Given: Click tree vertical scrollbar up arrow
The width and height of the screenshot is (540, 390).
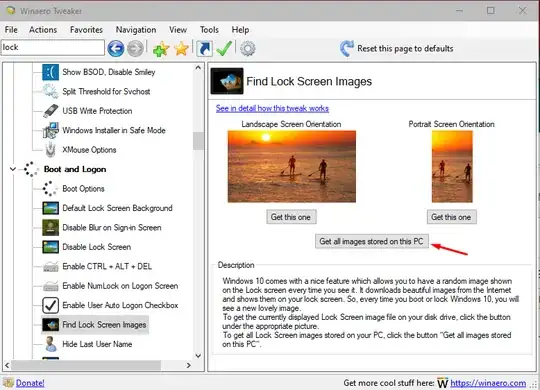Looking at the screenshot, I should pyautogui.click(x=198, y=68).
